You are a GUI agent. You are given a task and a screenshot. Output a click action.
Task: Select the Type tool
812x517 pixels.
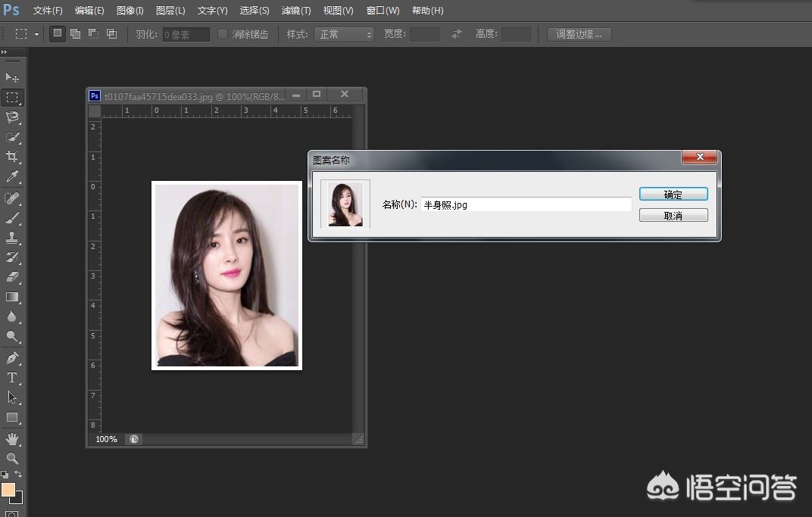[12, 378]
